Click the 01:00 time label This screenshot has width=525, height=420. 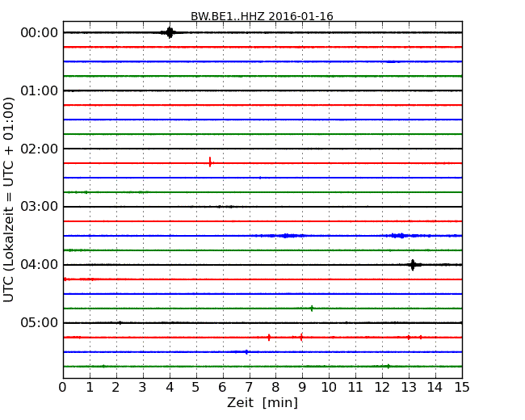point(40,90)
